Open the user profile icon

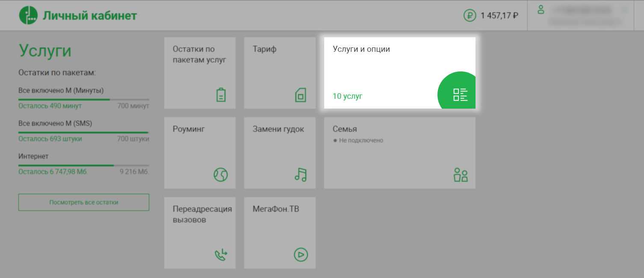[x=541, y=9]
